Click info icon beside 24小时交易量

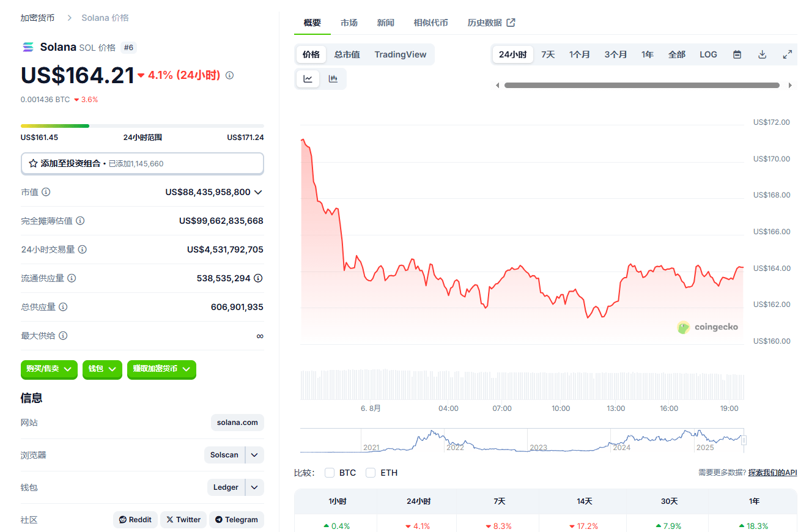(83, 249)
